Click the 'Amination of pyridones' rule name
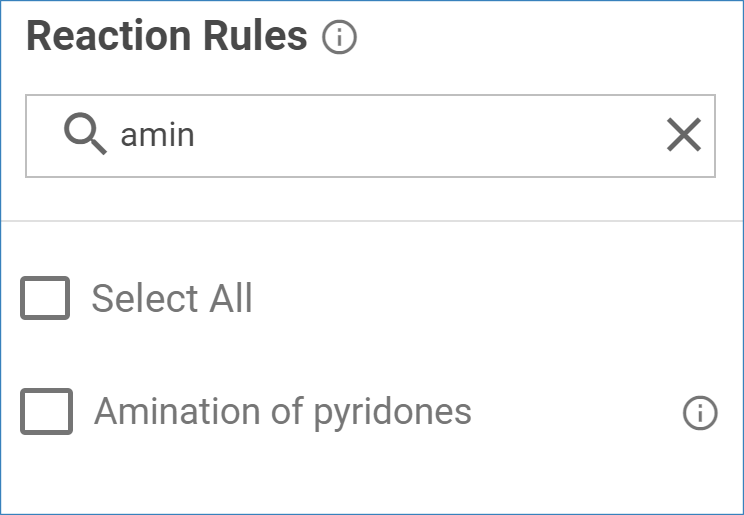744x515 pixels. point(283,411)
